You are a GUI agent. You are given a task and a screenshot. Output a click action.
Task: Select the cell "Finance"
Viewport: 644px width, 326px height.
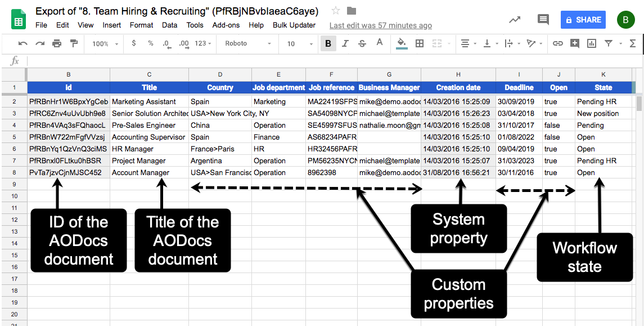coord(278,137)
